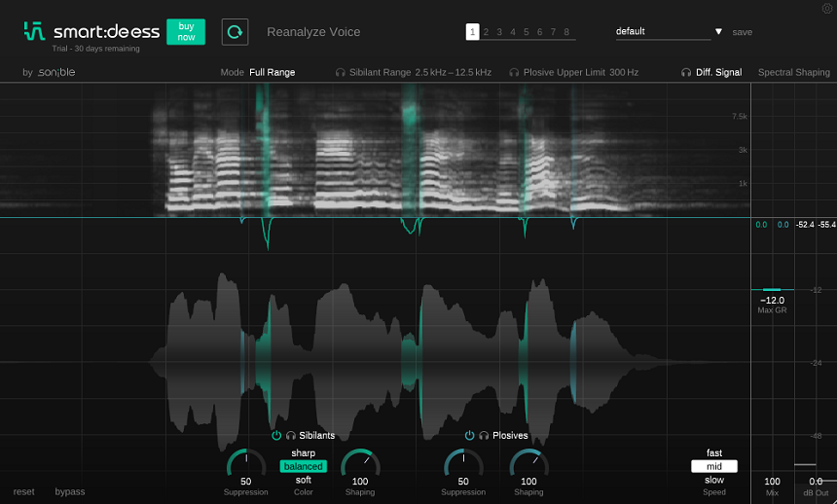Select state slot 3

click(499, 32)
